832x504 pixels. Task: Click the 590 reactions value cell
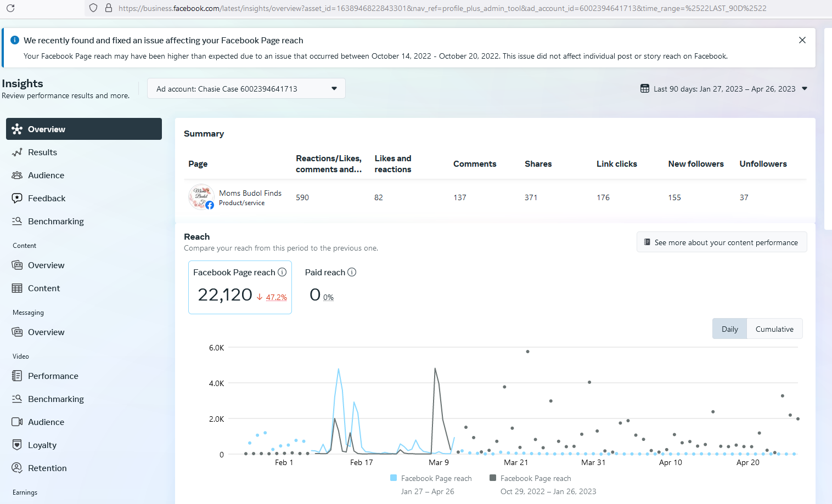(302, 197)
